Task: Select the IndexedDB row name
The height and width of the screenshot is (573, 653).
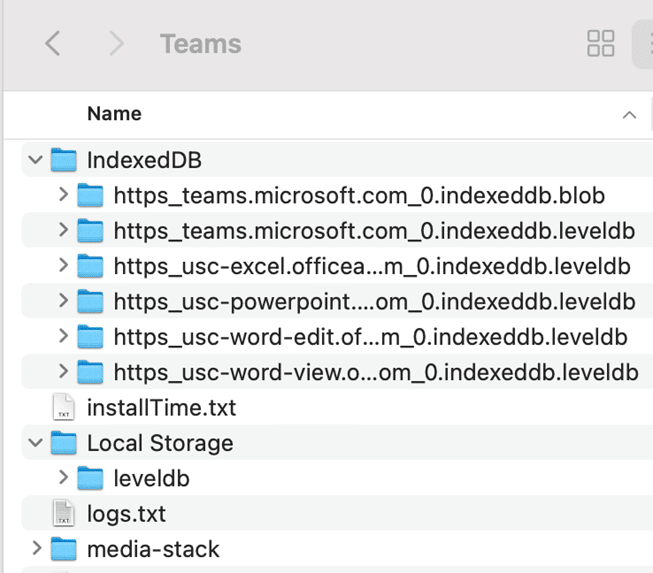Action: click(144, 160)
